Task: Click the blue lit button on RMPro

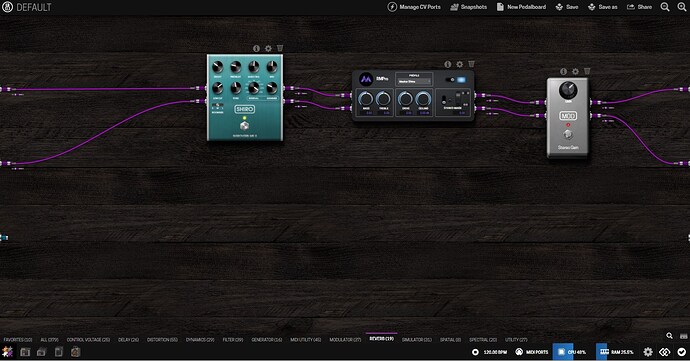Action: point(461,80)
